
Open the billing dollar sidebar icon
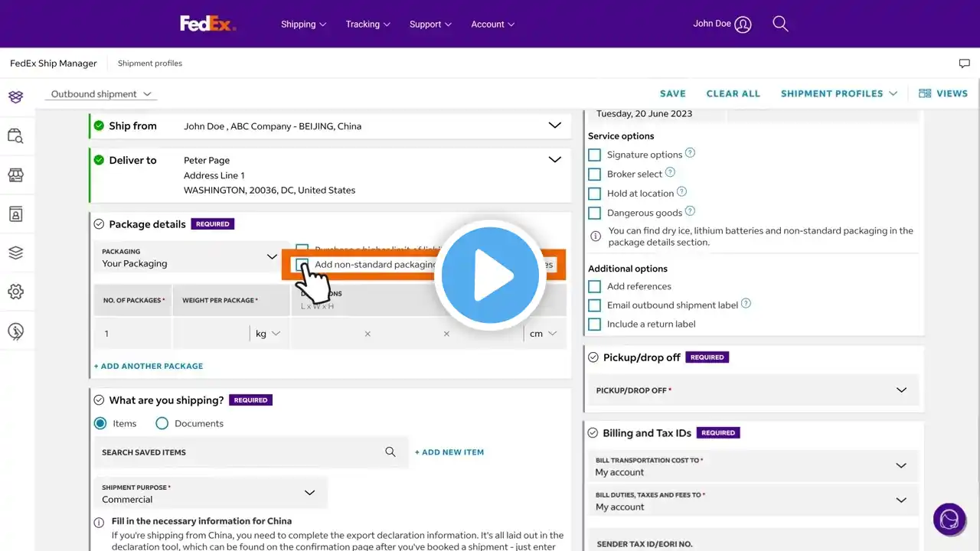16,331
